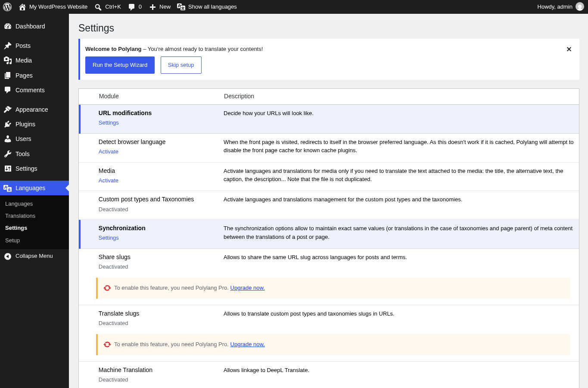
Task: Click the Synchronization module title
Action: coord(122,228)
